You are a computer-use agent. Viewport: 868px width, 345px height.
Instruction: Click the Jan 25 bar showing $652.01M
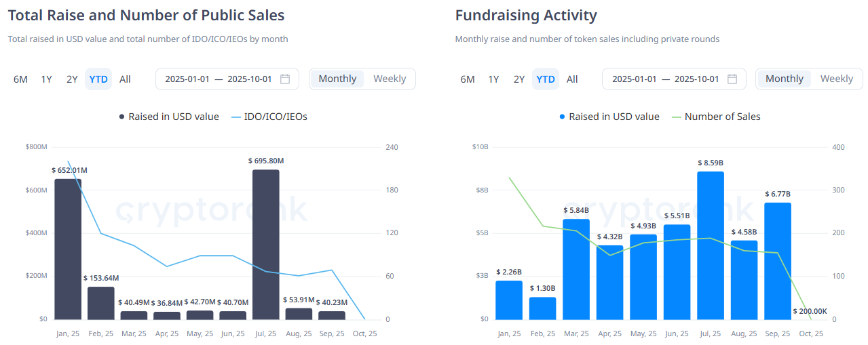click(x=68, y=249)
